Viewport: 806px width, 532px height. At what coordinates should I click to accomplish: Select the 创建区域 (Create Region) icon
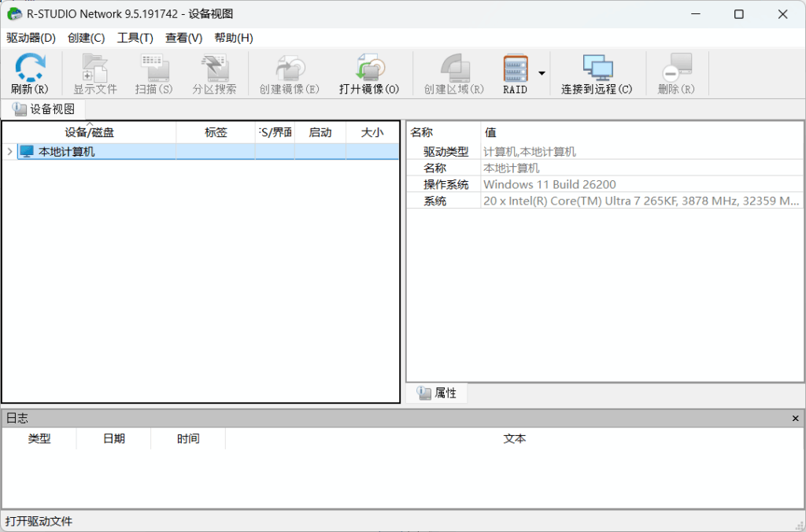(x=455, y=72)
